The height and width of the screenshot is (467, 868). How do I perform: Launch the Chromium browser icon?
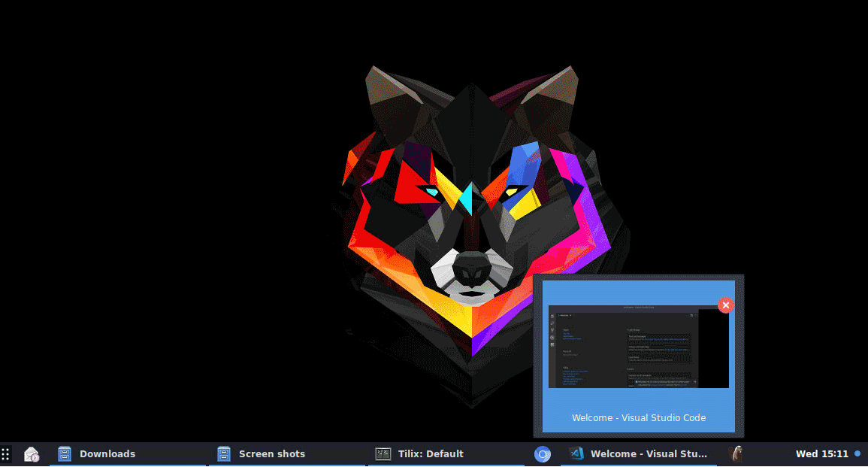(x=543, y=454)
